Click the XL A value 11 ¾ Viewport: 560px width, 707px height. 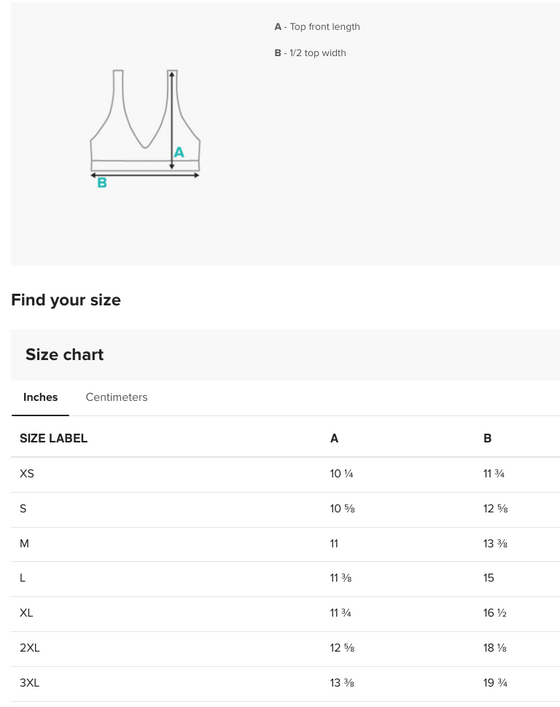click(x=340, y=613)
